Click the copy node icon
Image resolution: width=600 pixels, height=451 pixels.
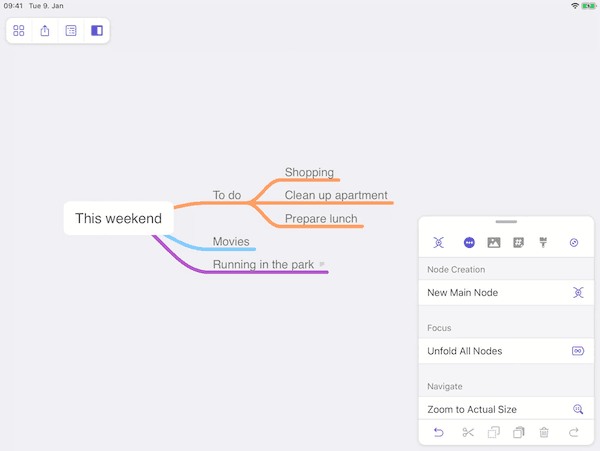coord(494,433)
